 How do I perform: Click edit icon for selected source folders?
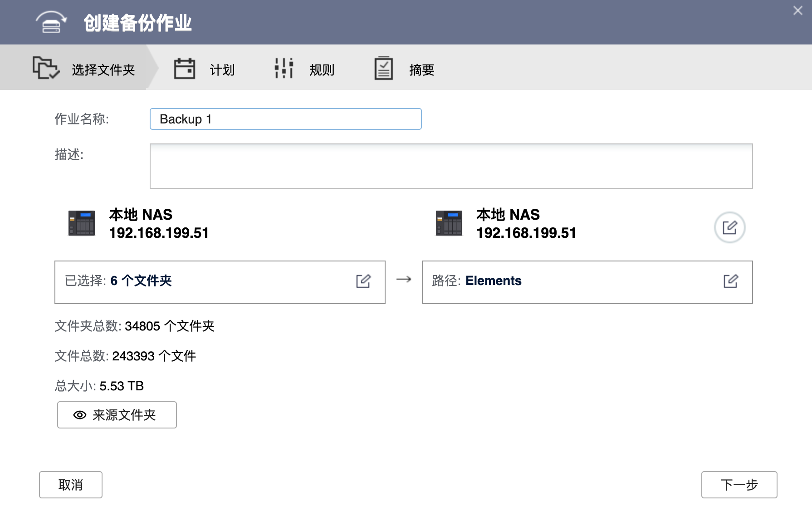click(x=363, y=281)
